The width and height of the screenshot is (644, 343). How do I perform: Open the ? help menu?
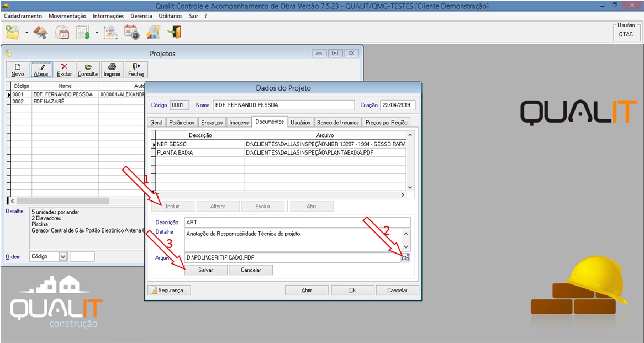tap(206, 16)
